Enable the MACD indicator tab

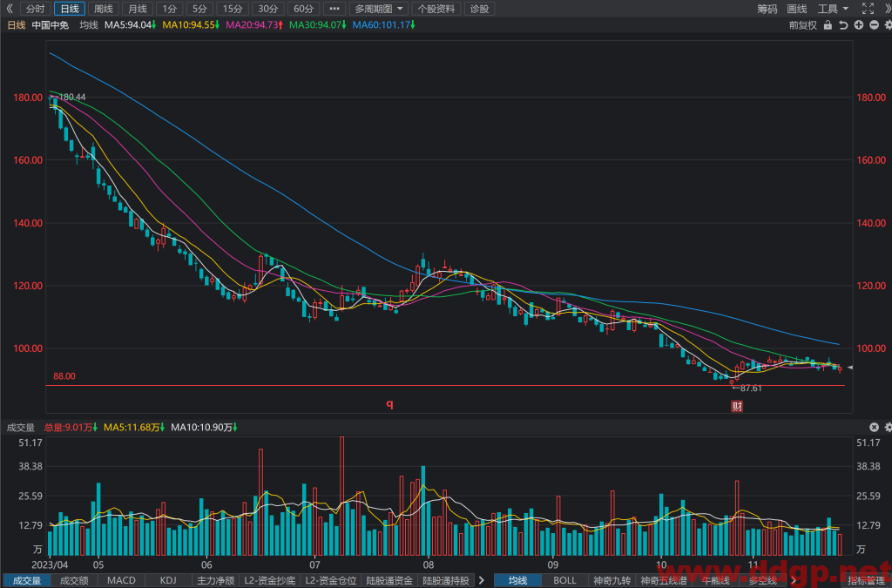(121, 581)
